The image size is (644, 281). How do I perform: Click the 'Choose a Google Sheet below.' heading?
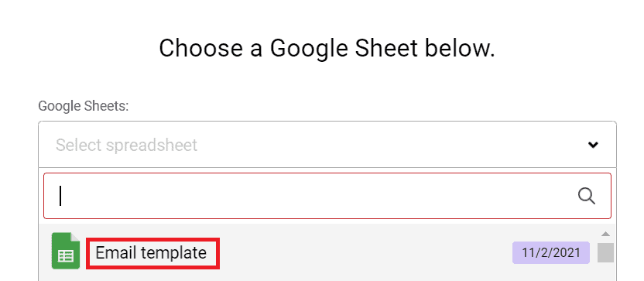point(327,49)
